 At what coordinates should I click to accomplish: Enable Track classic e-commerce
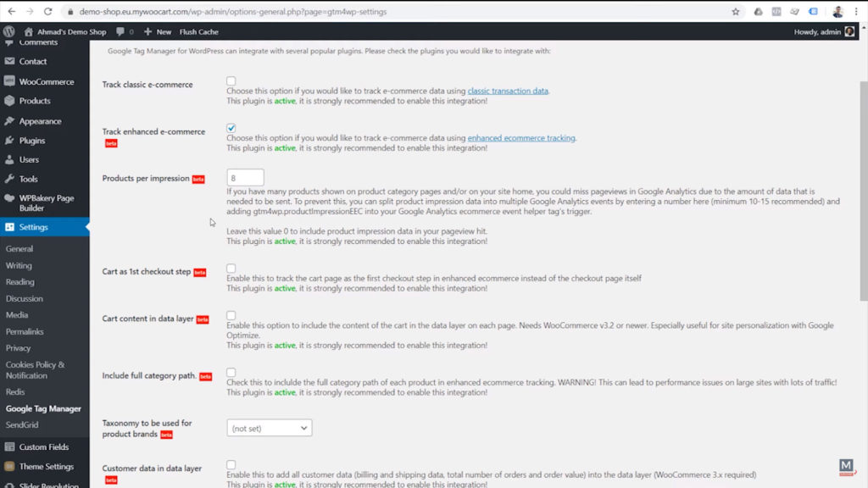click(230, 80)
